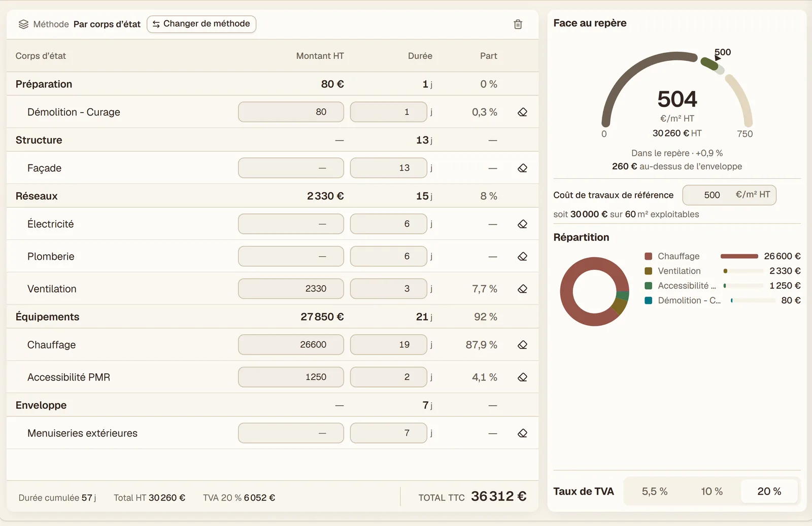Erase the Électricité row values
The image size is (812, 526).
click(x=522, y=224)
